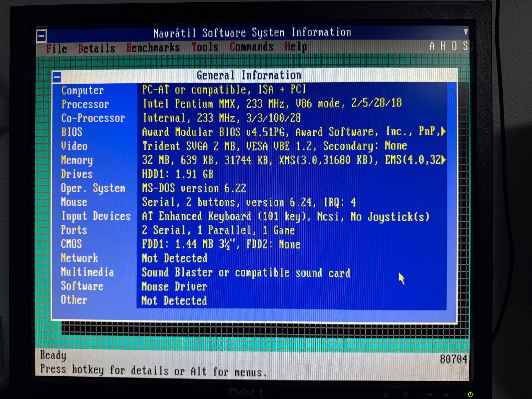Click 'PC-AT or compatible, ISA + PCI' text

pos(224,90)
